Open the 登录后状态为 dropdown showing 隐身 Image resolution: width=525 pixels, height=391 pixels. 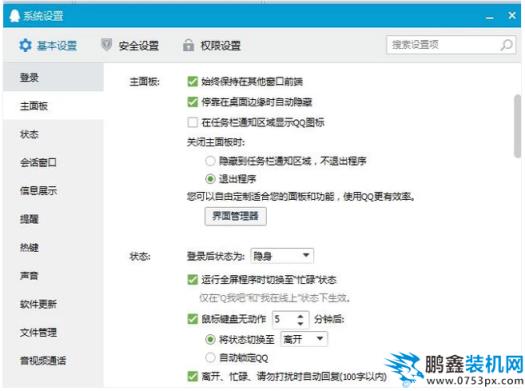282,256
